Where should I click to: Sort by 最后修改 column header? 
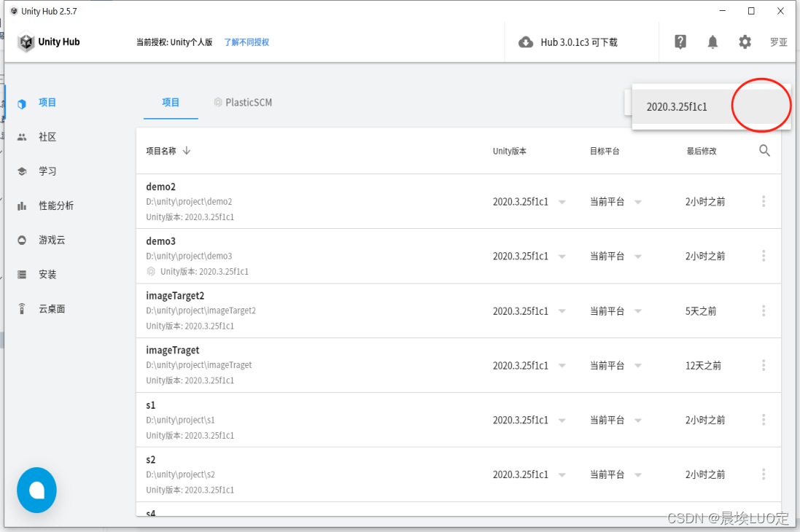(x=702, y=151)
